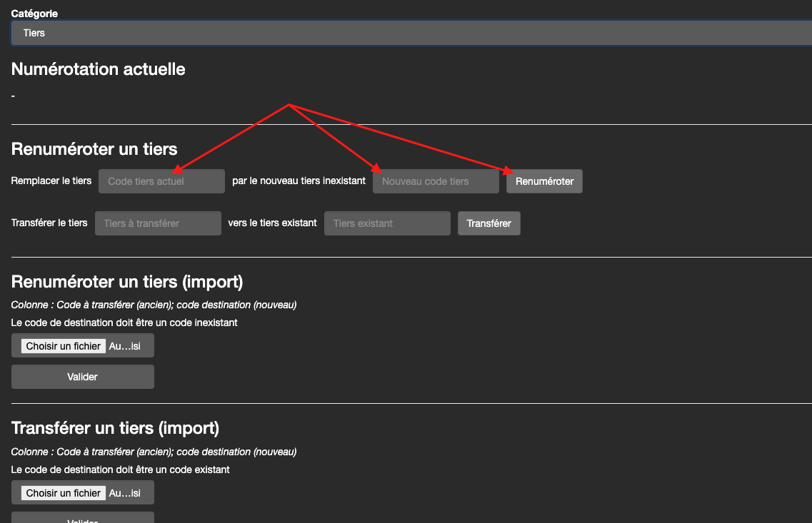Viewport: 812px width, 523px height.
Task: Click Valider under Renuméroter un tiers (import)
Action: 83,377
